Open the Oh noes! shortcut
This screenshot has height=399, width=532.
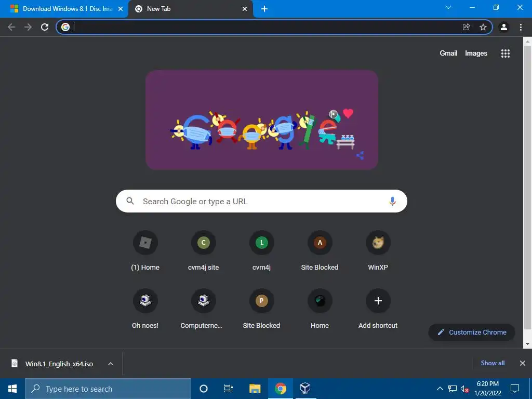(145, 309)
